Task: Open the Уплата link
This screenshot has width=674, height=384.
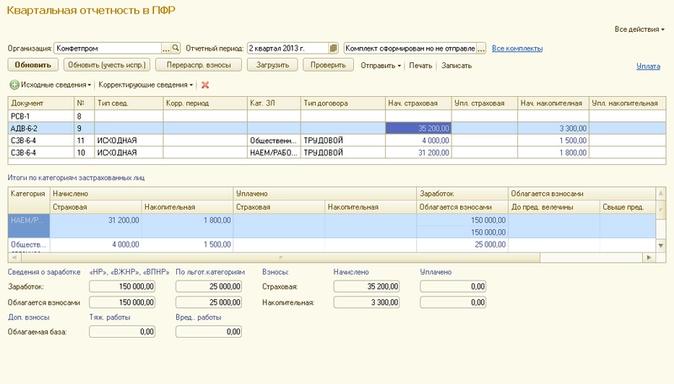Action: (648, 66)
